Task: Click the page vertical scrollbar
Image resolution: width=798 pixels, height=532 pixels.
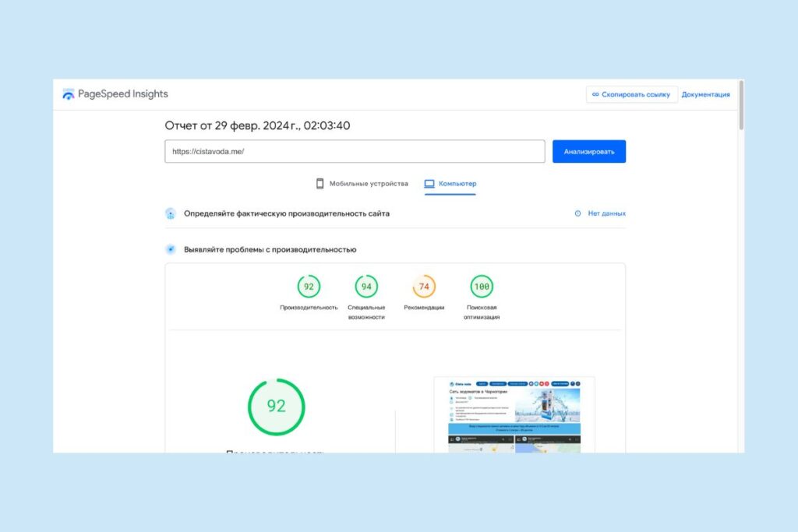Action: (x=742, y=105)
